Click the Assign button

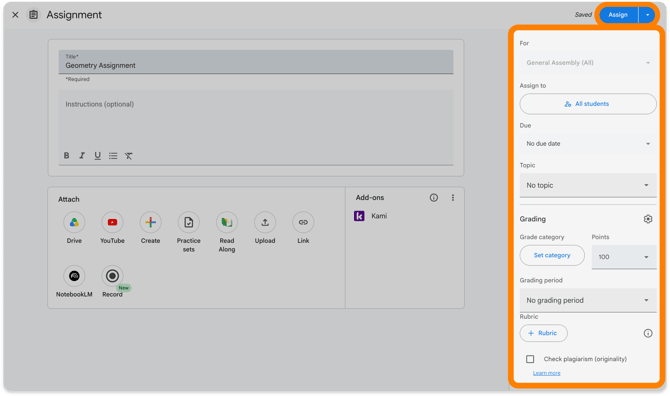click(x=618, y=15)
